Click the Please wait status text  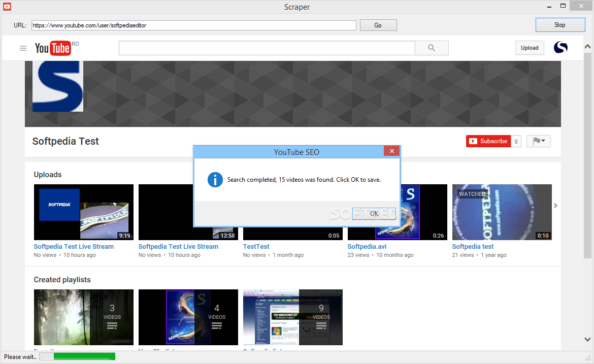[x=20, y=357]
